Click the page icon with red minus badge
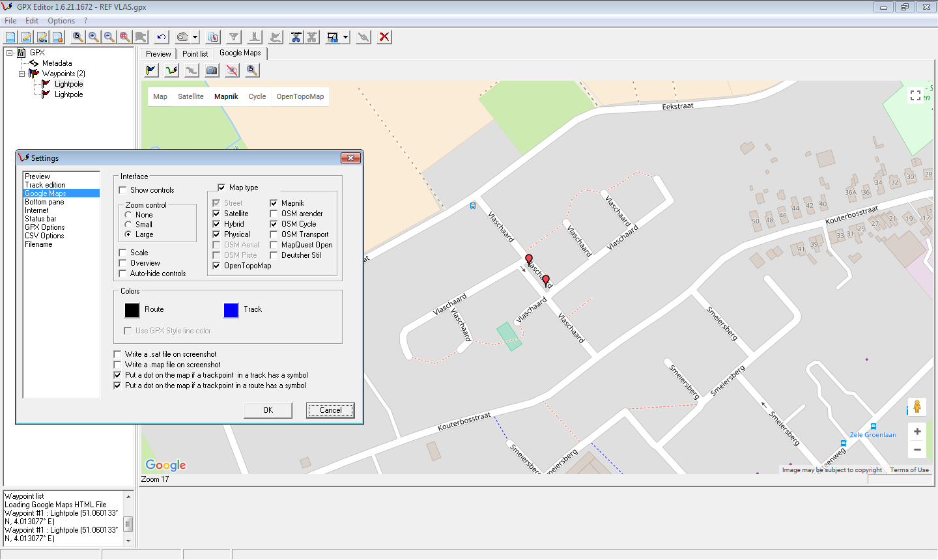 (57, 37)
